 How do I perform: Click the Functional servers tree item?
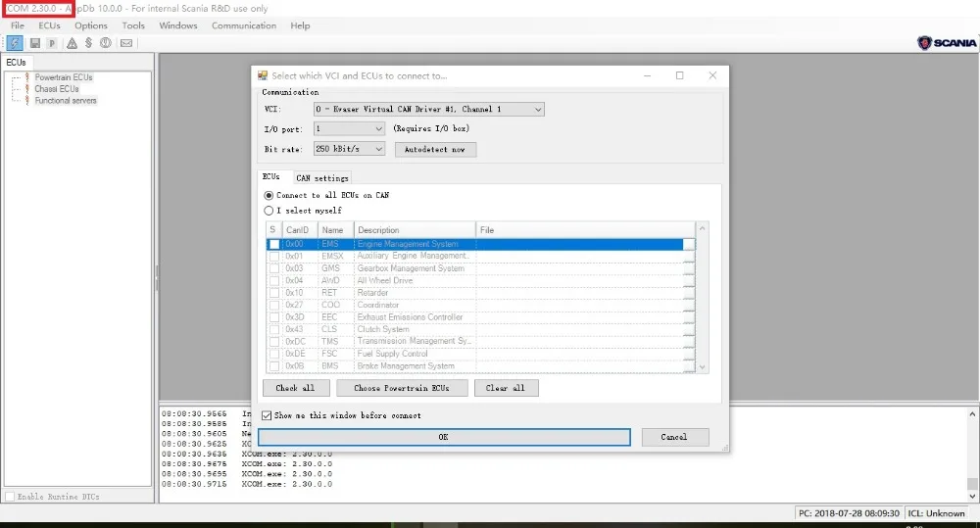click(x=66, y=101)
